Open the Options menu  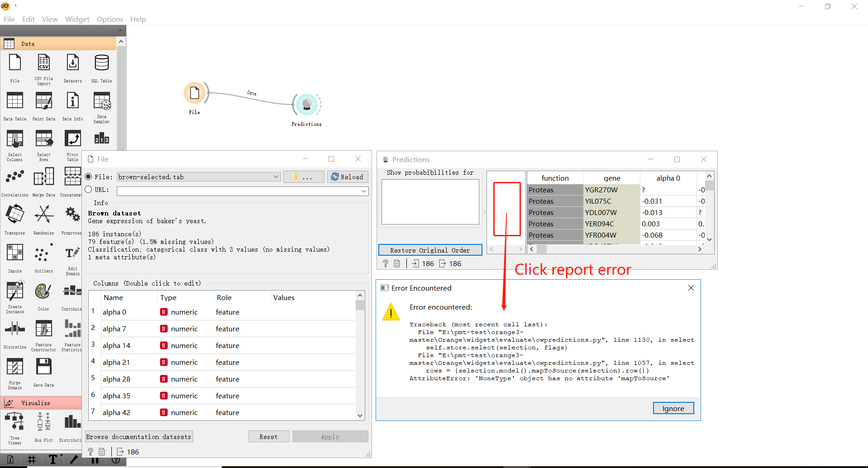point(110,19)
